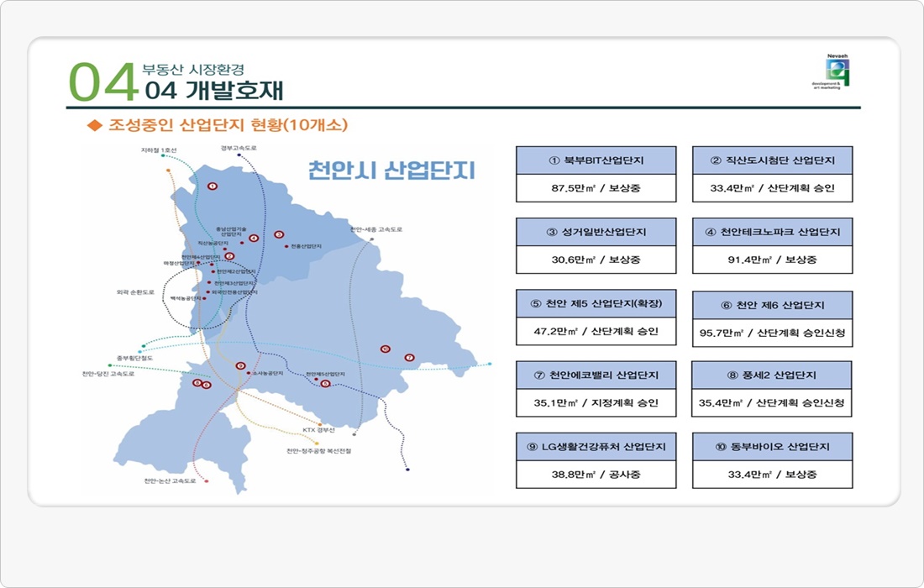Click the 천안-당진 고속도로 map label
Image resolution: width=924 pixels, height=588 pixels.
(x=108, y=374)
